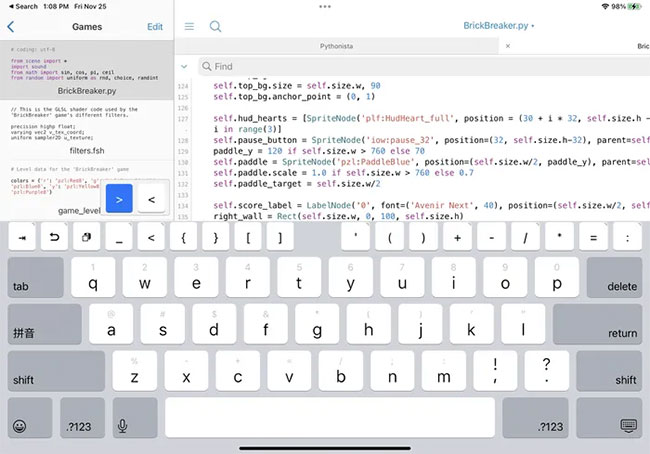Insert closing curly brace
650x454 pixels.
[x=216, y=237]
